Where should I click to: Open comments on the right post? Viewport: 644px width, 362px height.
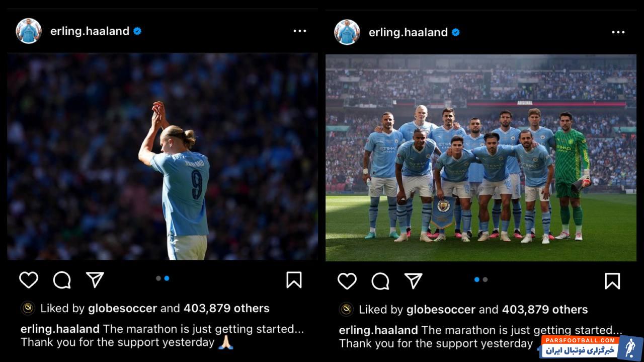pyautogui.click(x=380, y=281)
